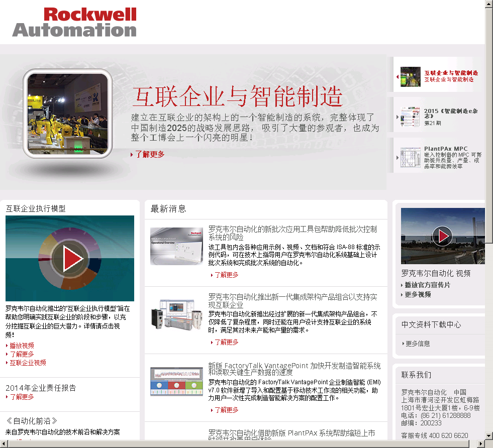
Task: Open 了解更多 for the 集成架构 news item
Action: tap(226, 342)
